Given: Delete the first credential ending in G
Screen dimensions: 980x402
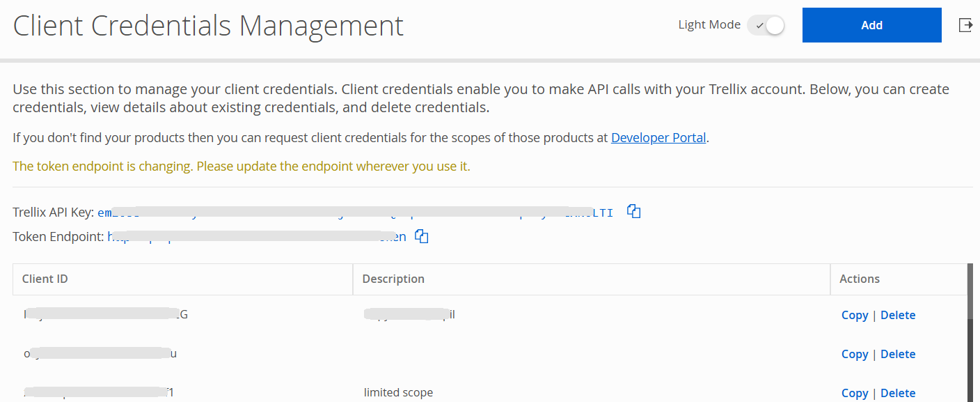Looking at the screenshot, I should point(898,315).
